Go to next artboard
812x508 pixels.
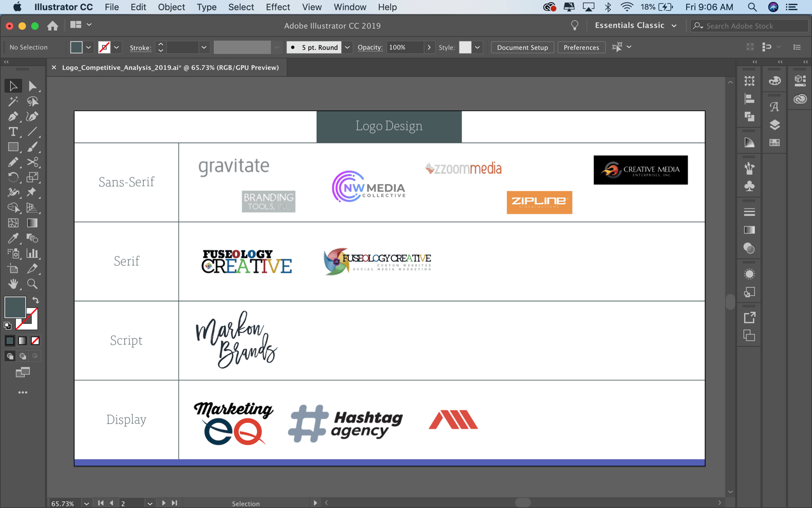(163, 503)
